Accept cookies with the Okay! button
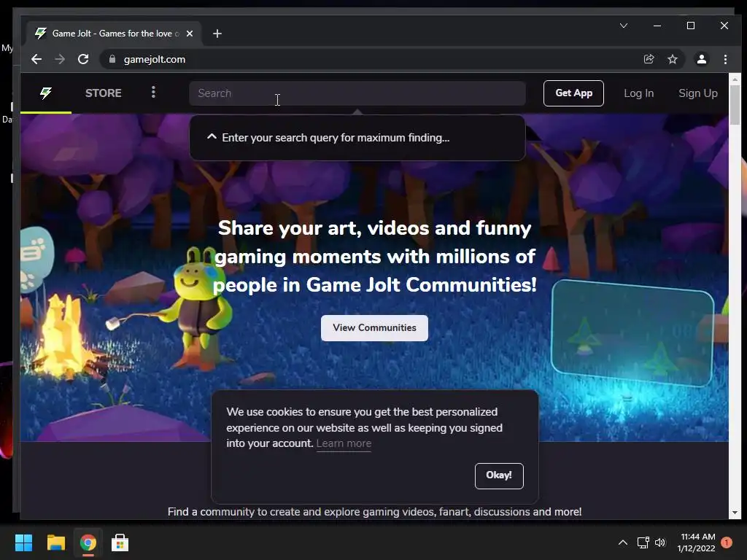 [x=499, y=475]
